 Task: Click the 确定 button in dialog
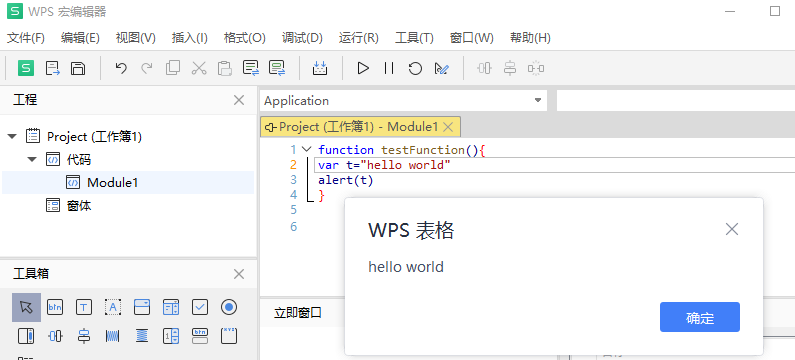click(700, 317)
